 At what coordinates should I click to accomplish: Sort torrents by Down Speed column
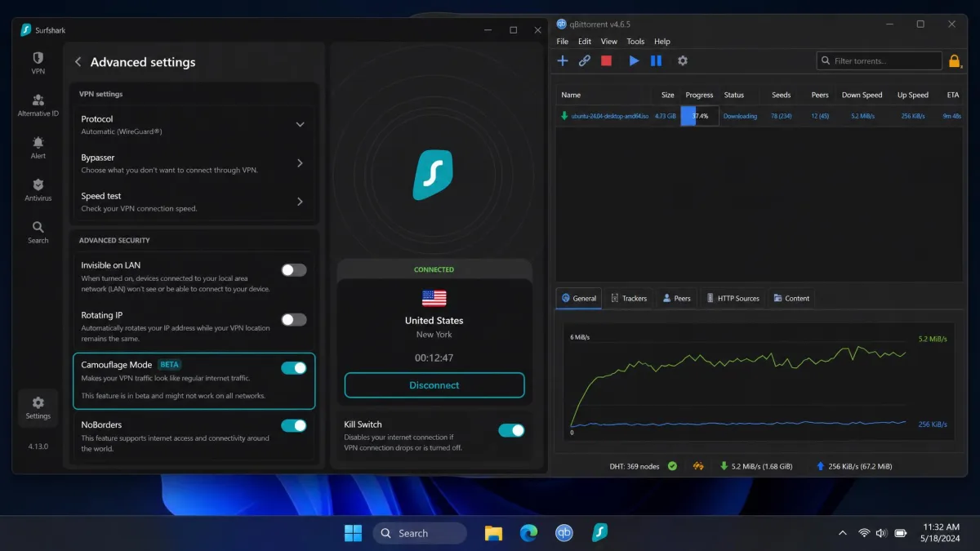(x=862, y=95)
